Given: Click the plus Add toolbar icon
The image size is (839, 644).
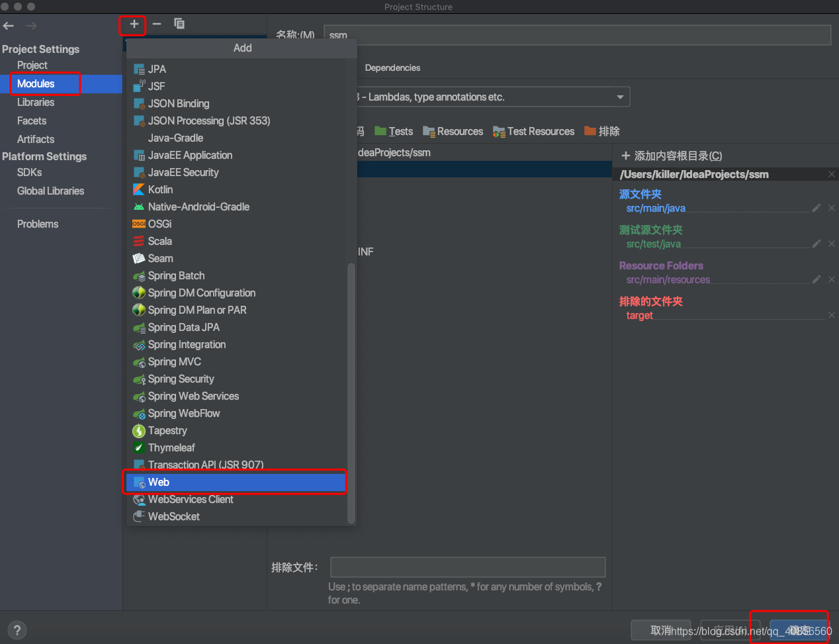Looking at the screenshot, I should 134,24.
